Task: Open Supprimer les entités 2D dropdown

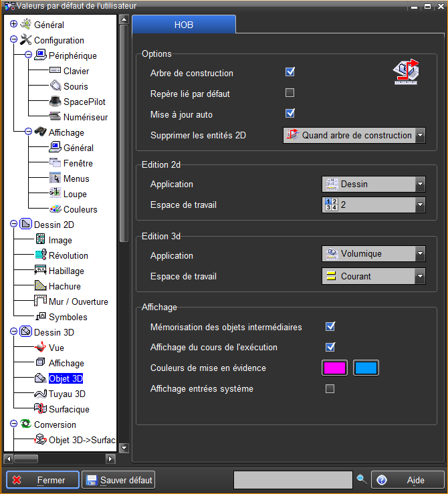Action: point(420,136)
